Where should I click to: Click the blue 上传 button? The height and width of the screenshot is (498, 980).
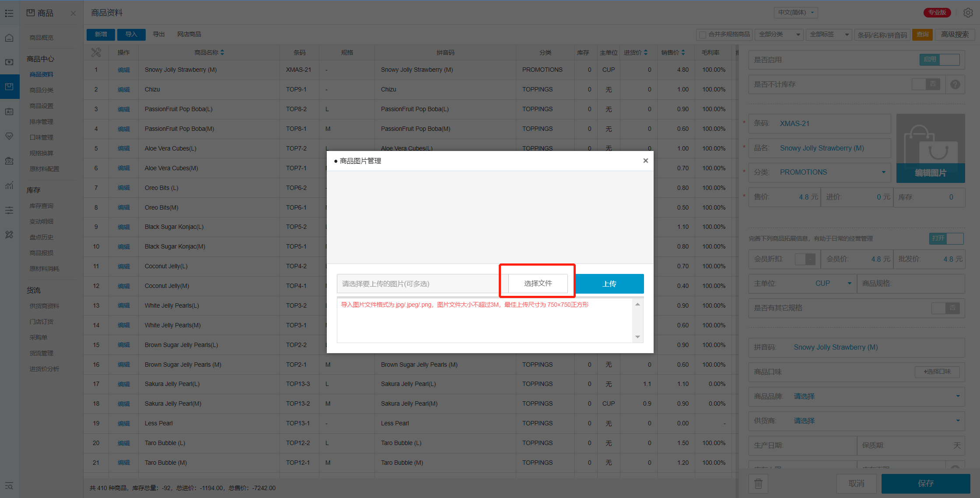(x=609, y=284)
